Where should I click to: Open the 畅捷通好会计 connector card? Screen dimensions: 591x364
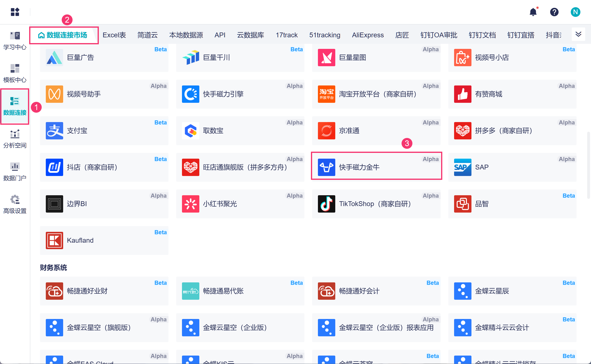[376, 291]
